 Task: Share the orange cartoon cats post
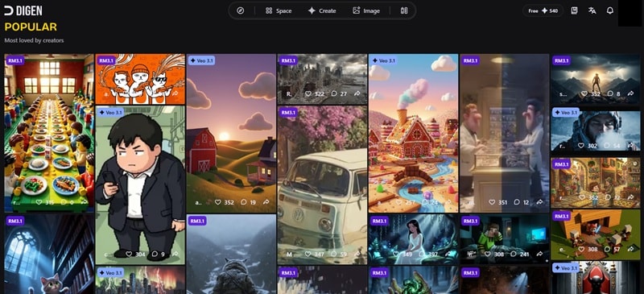click(175, 93)
